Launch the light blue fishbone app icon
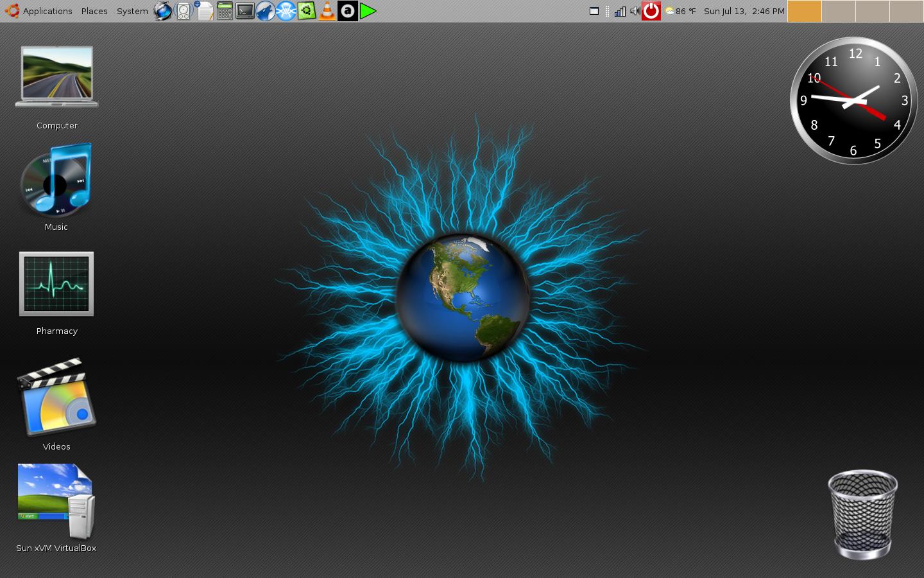The image size is (924, 578). (286, 11)
